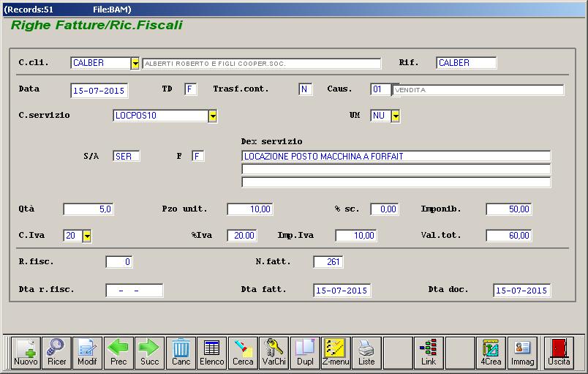The image size is (588, 374).
Task: Click the UM field showing NU
Action: click(380, 116)
